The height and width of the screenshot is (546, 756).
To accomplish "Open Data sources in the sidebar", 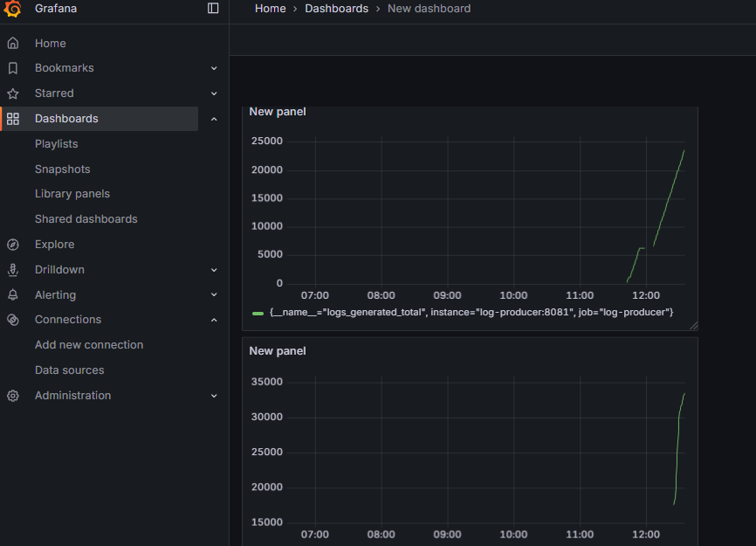I will [70, 370].
